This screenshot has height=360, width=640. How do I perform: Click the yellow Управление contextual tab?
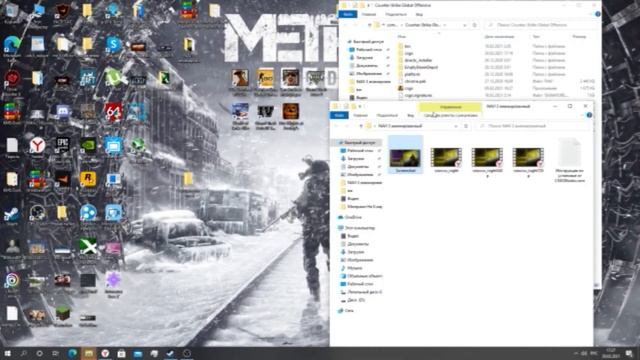point(450,107)
